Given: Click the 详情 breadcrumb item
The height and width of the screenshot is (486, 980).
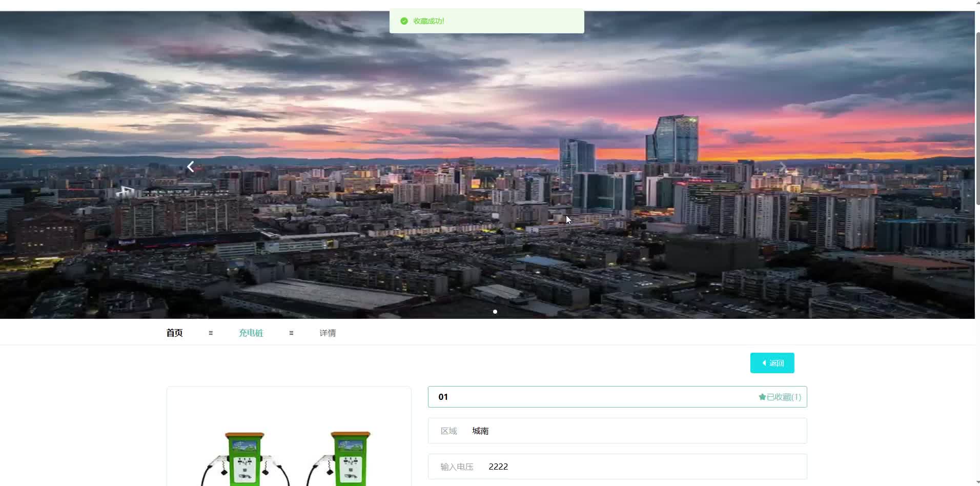Looking at the screenshot, I should pyautogui.click(x=328, y=333).
